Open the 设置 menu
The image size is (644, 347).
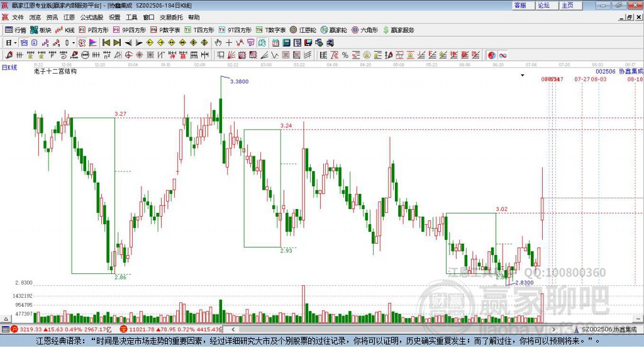pos(114,17)
